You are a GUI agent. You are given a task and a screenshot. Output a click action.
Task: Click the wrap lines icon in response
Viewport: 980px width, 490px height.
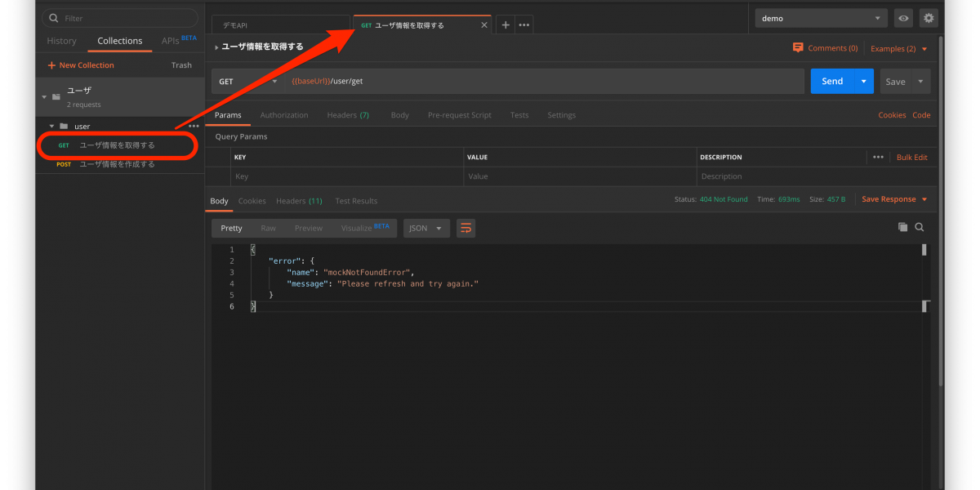[465, 229]
